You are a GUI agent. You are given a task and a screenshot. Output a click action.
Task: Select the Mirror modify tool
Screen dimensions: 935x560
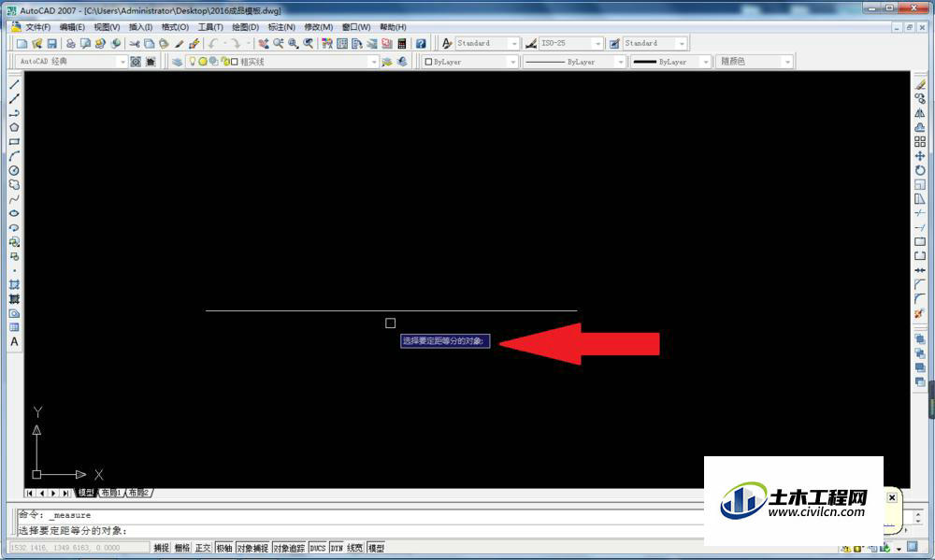click(920, 113)
